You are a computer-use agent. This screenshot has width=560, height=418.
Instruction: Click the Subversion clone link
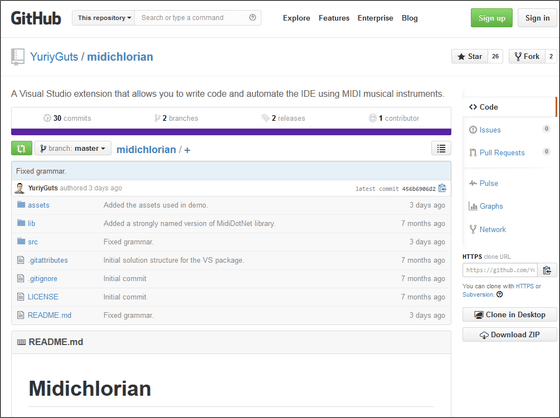click(478, 295)
